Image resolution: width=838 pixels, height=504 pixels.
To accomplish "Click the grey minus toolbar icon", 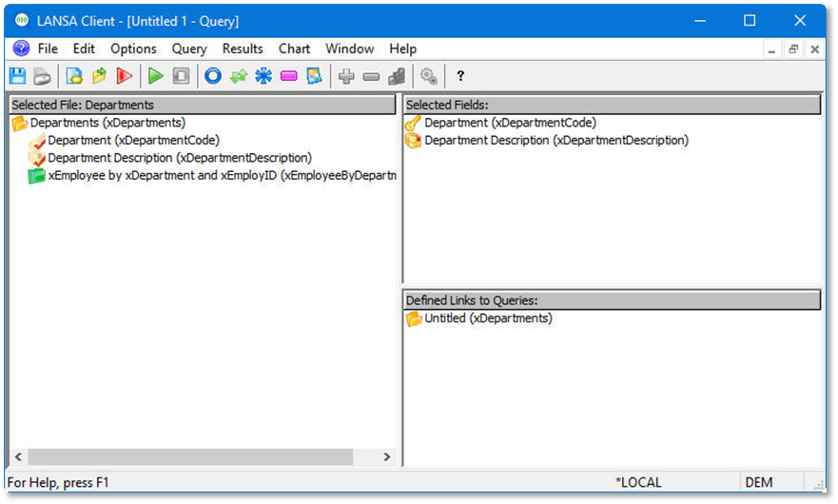I will tap(371, 77).
